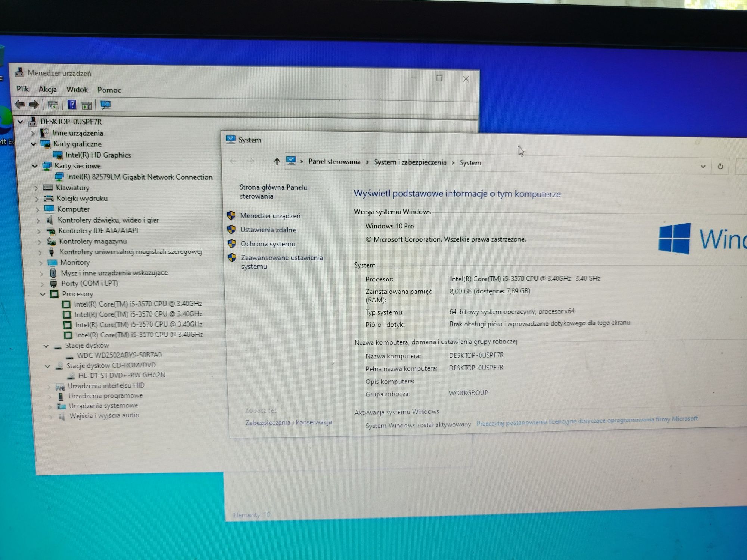Click the up arrow in System window navigation
This screenshot has width=747, height=560.
(276, 161)
